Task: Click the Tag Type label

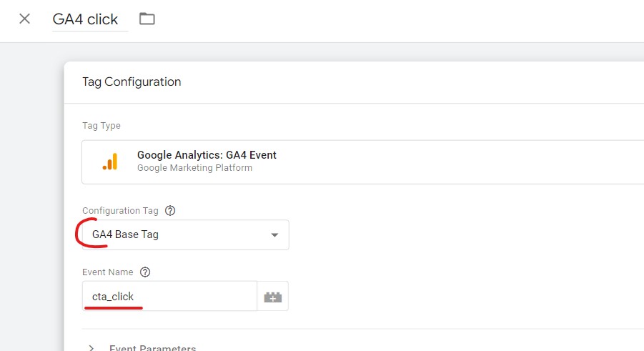Action: tap(101, 126)
